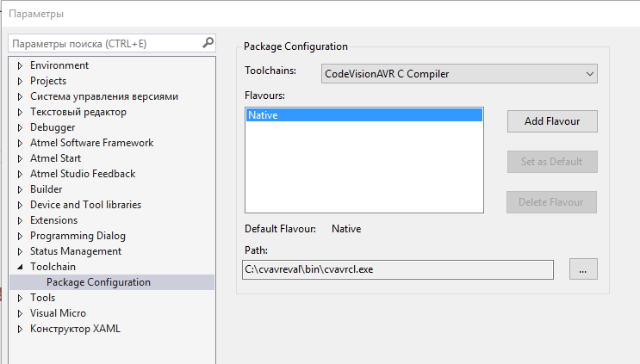Image resolution: width=640 pixels, height=364 pixels.
Task: Collapse the Toolchain tree node
Action: point(20,268)
